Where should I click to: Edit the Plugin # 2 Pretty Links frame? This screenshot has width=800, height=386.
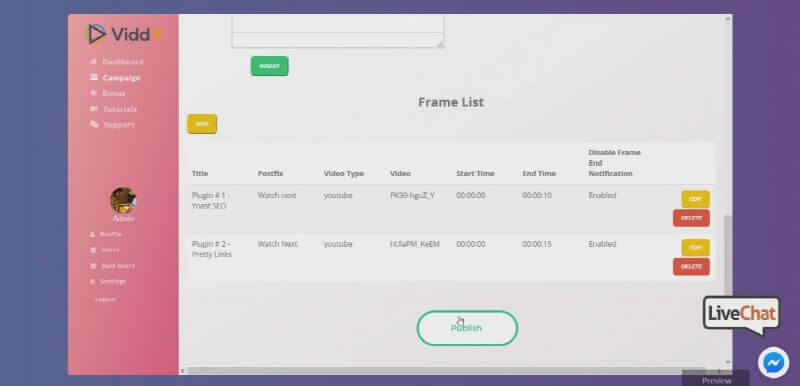(x=695, y=248)
